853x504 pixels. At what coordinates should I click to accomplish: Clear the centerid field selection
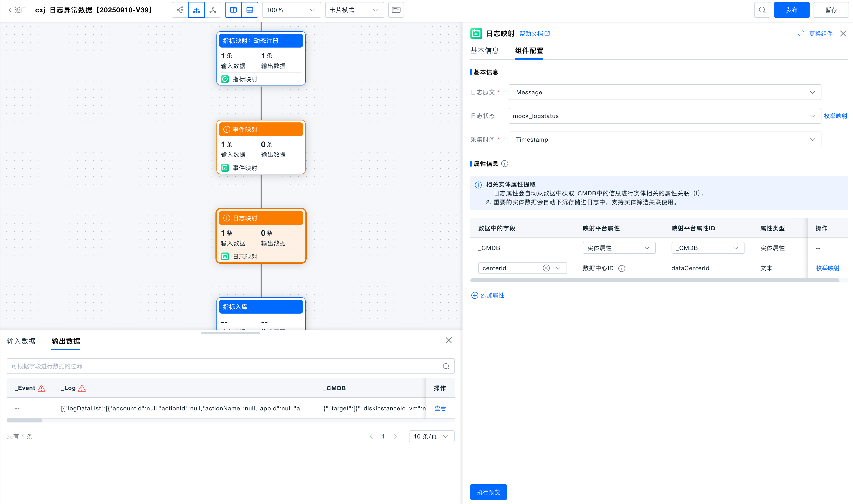[x=546, y=268]
